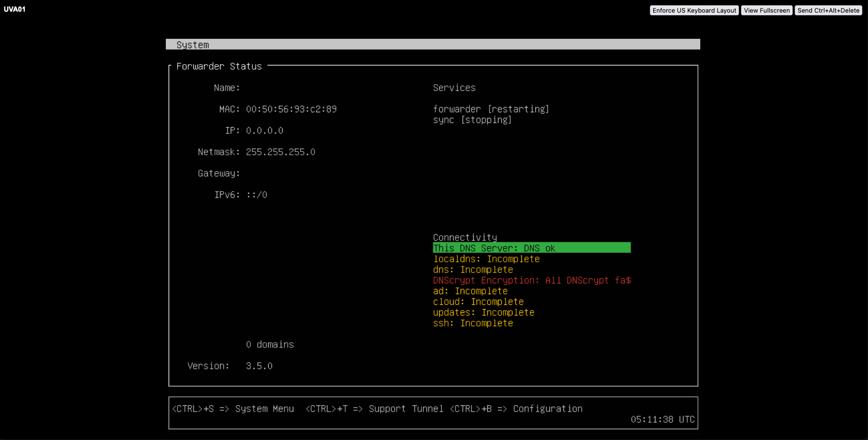Screen dimensions: 868x440
Task: Click the UVA01 console title
Action: tap(14, 9)
